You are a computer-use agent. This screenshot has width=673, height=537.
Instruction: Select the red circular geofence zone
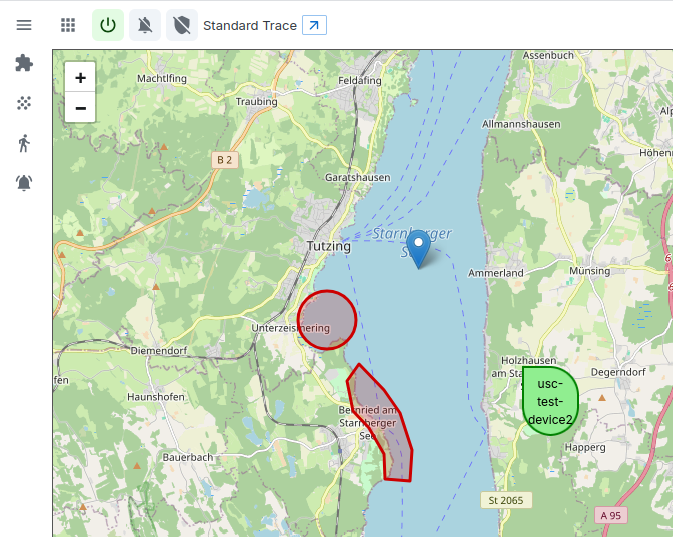[327, 319]
